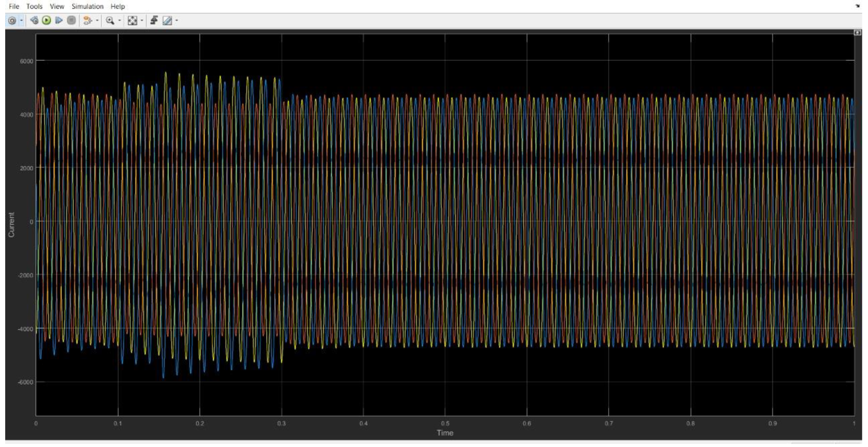Expand the Scale Axes dropdown arrow
868x447 pixels.
pos(142,21)
